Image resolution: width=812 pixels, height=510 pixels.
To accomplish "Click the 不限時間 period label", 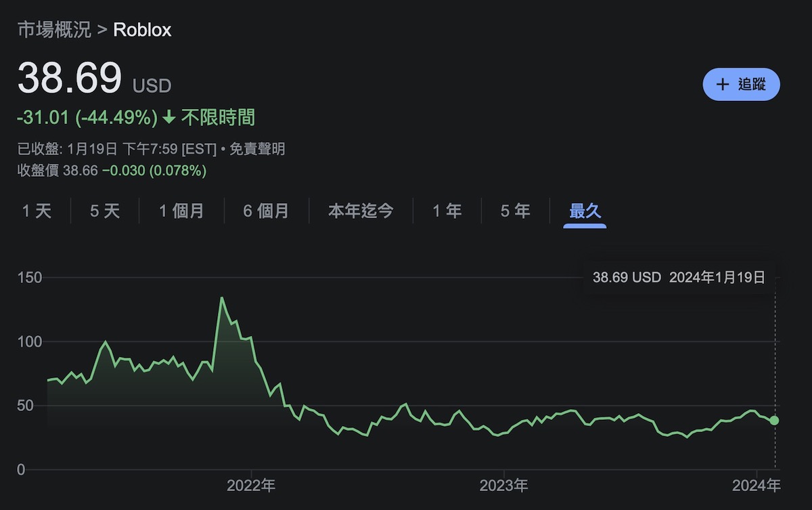I will 218,118.
